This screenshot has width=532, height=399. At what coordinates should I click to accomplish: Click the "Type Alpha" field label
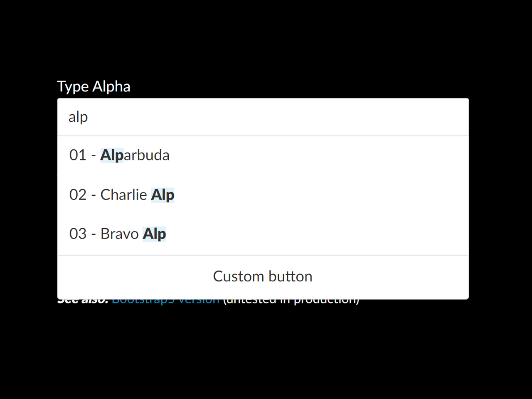pyautogui.click(x=94, y=86)
